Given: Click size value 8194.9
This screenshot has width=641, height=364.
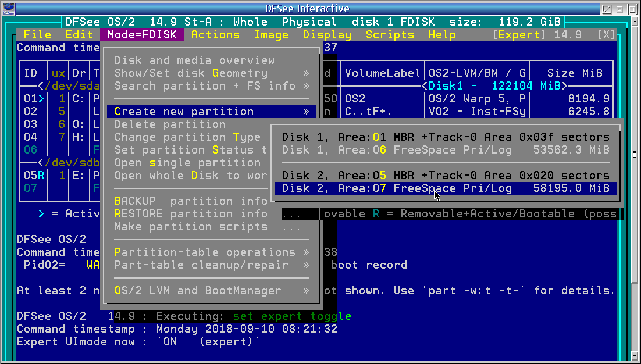Looking at the screenshot, I should click(589, 98).
